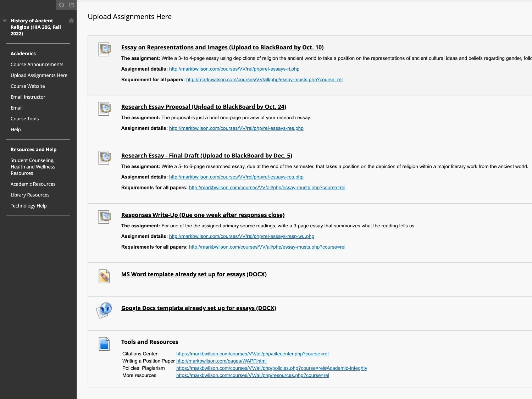Open the Research Essay Proposal assignment title

pos(204,107)
